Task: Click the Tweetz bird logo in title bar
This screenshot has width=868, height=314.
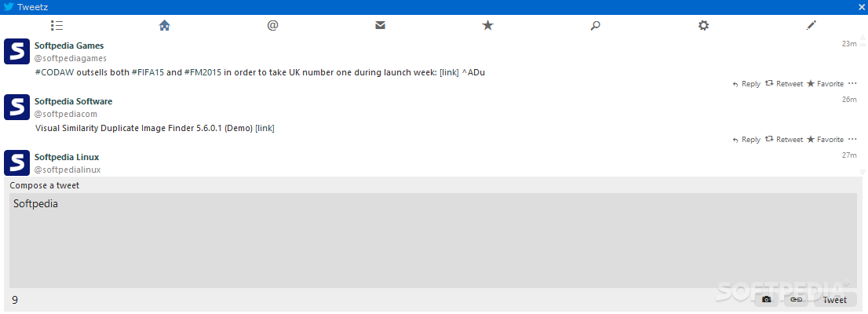Action: click(9, 7)
